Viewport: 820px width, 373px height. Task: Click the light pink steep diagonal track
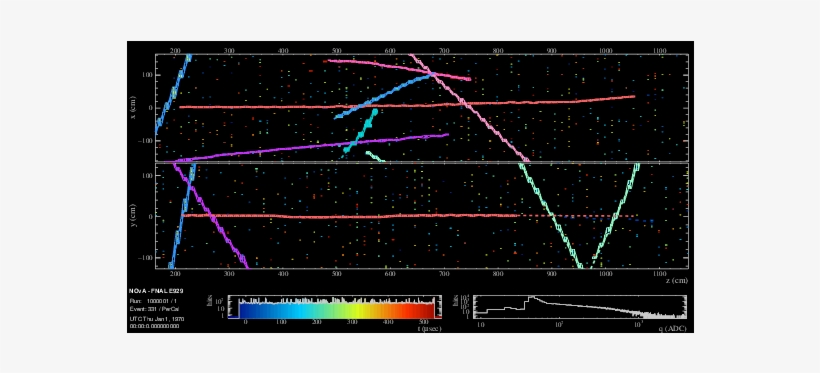coord(468,107)
